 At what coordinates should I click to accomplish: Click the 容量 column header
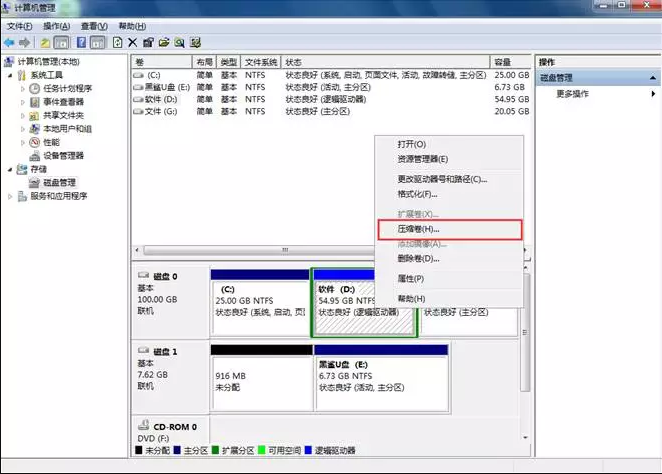pos(505,62)
